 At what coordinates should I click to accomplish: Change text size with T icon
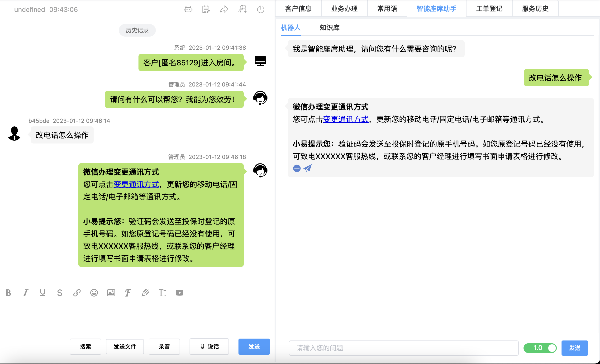click(x=162, y=293)
